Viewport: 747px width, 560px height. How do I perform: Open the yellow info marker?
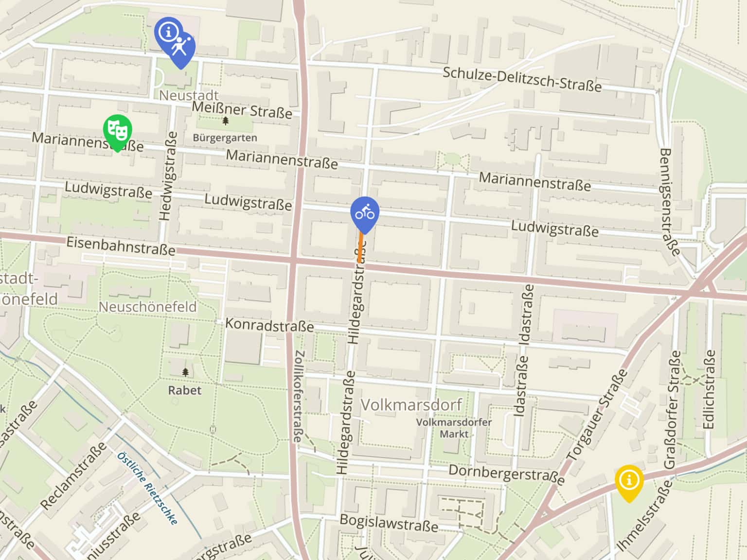[x=629, y=480]
